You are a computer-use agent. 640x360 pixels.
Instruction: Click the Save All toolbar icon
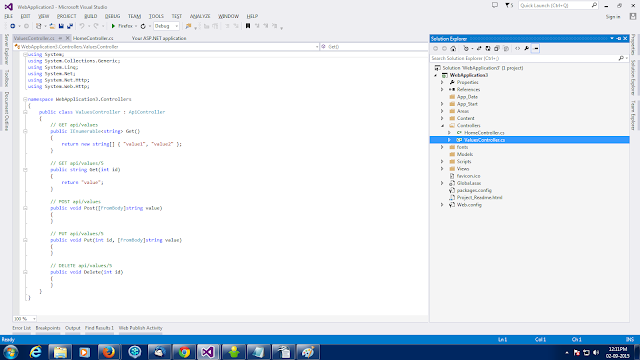click(x=70, y=26)
